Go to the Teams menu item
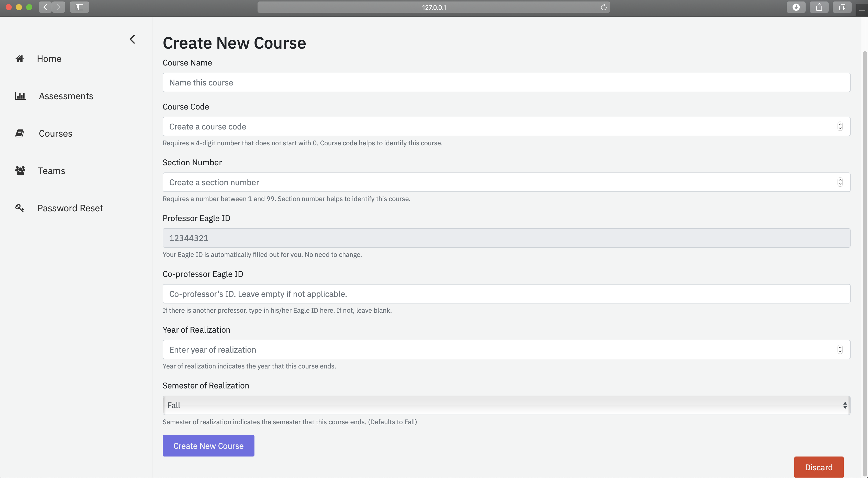Screen dimensions: 868x478 pyautogui.click(x=51, y=171)
